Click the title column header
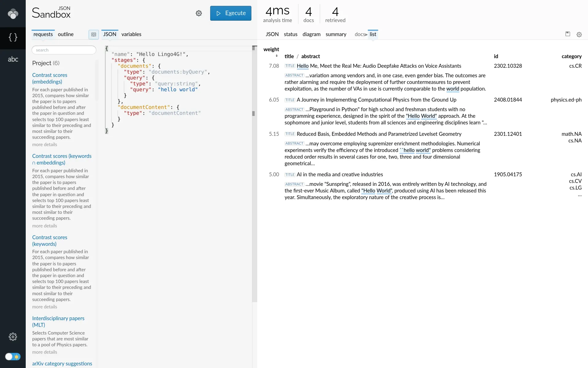This screenshot has height=368, width=588. 289,56
